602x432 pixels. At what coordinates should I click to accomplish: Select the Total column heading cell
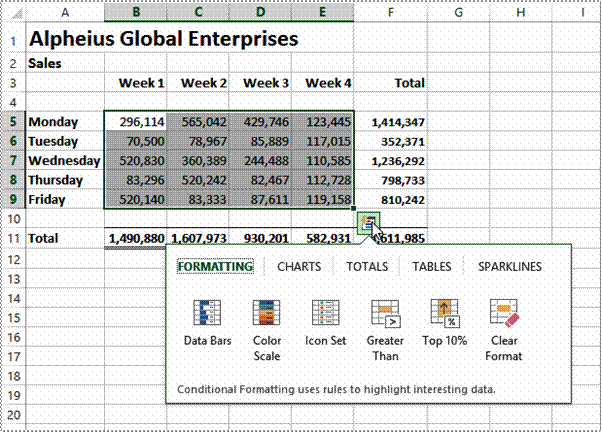point(390,83)
